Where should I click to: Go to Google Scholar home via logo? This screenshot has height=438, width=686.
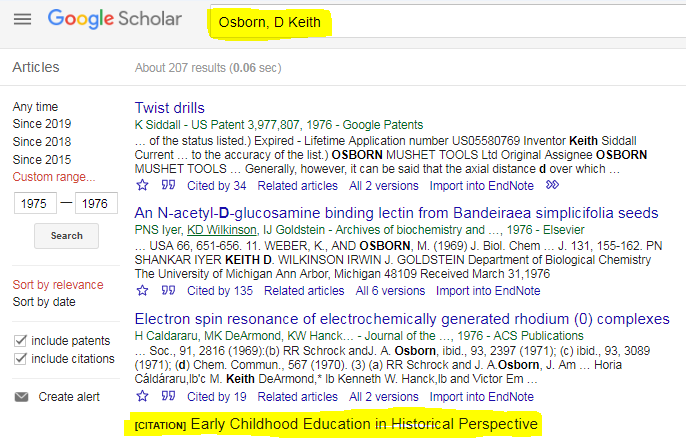coord(115,19)
